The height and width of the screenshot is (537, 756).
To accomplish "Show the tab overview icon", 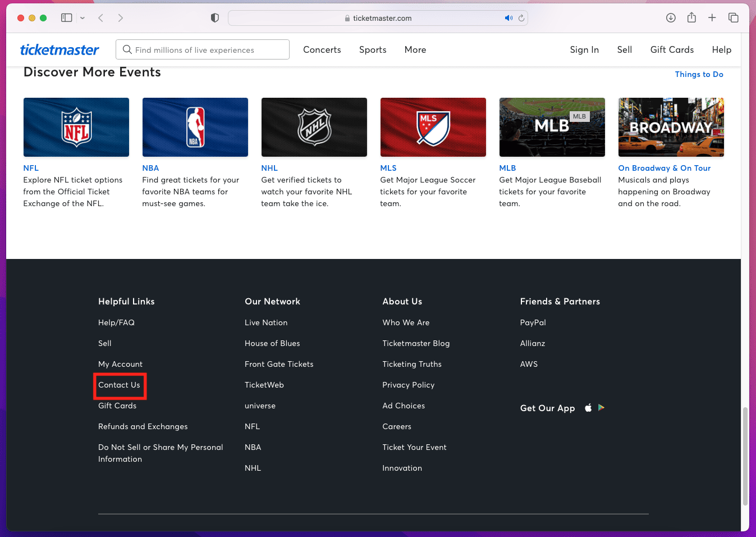I will click(x=733, y=18).
